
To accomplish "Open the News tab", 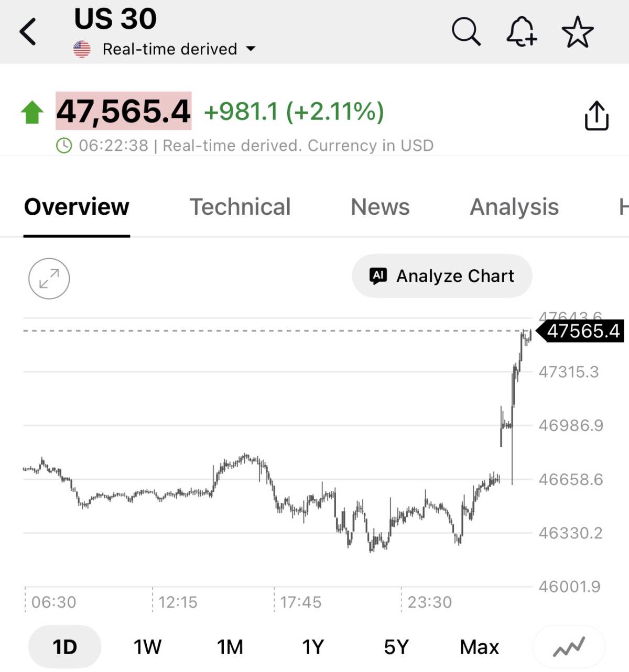I will (380, 207).
